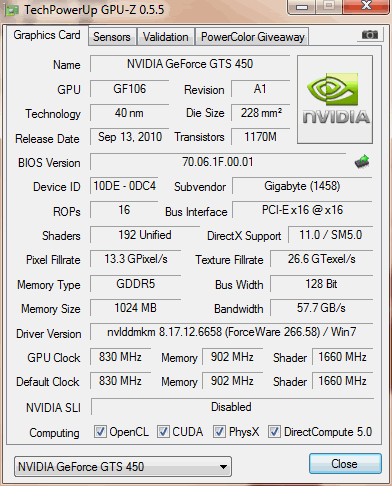
Task: Toggle the PhysX checkbox
Action: pos(219,432)
